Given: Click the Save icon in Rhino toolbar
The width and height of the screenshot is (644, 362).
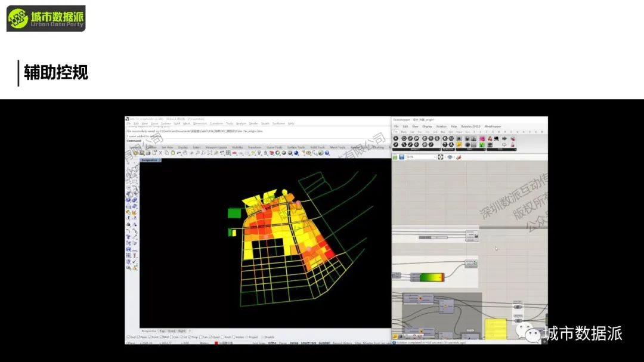Looking at the screenshot, I should tap(142, 153).
